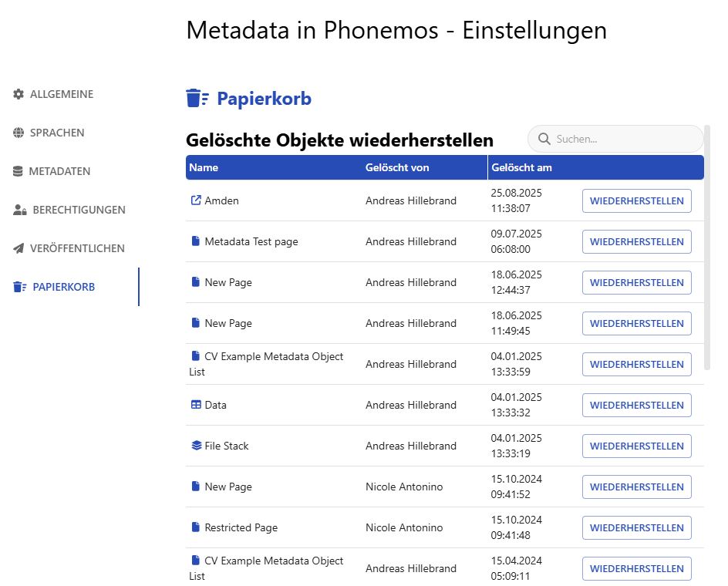728x586 pixels.
Task: Click the vertical scrollbar of the table
Action: (x=707, y=247)
